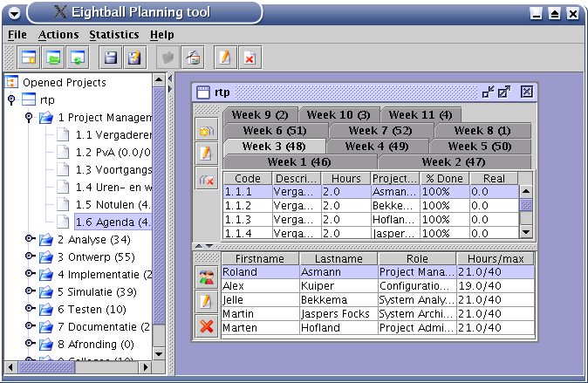Viewport: 588px width, 383px height.
Task: Click the % Done column header
Action: click(x=445, y=178)
